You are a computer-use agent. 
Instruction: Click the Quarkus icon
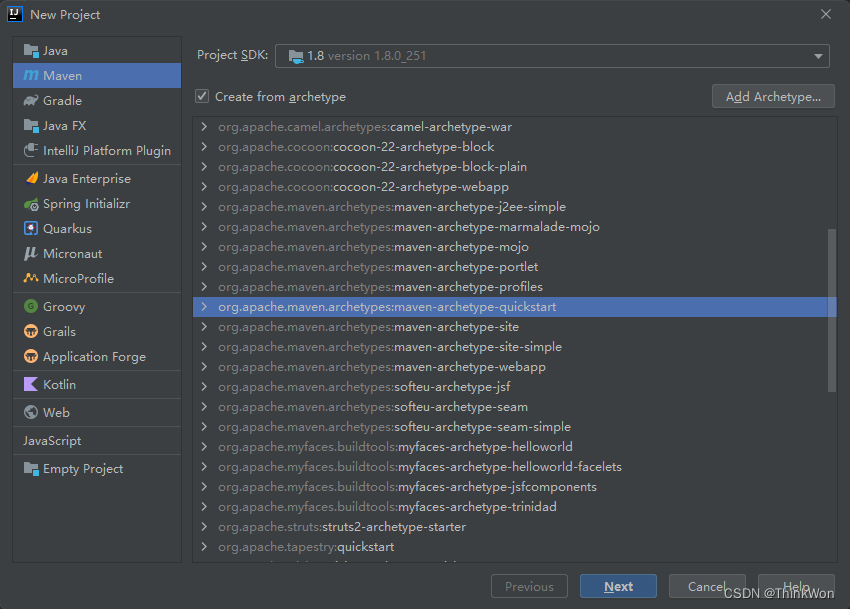(x=31, y=228)
